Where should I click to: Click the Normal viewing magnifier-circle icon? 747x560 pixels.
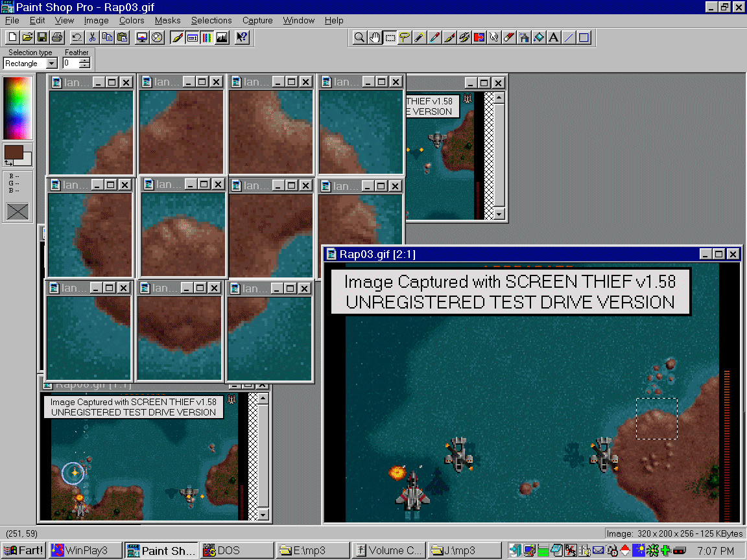pos(157,37)
